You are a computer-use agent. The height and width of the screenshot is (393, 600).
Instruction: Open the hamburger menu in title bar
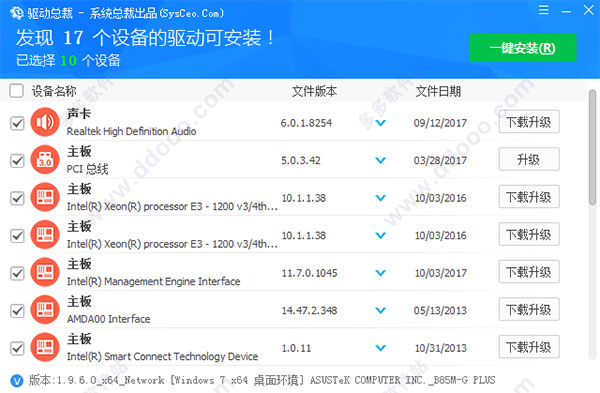[543, 10]
